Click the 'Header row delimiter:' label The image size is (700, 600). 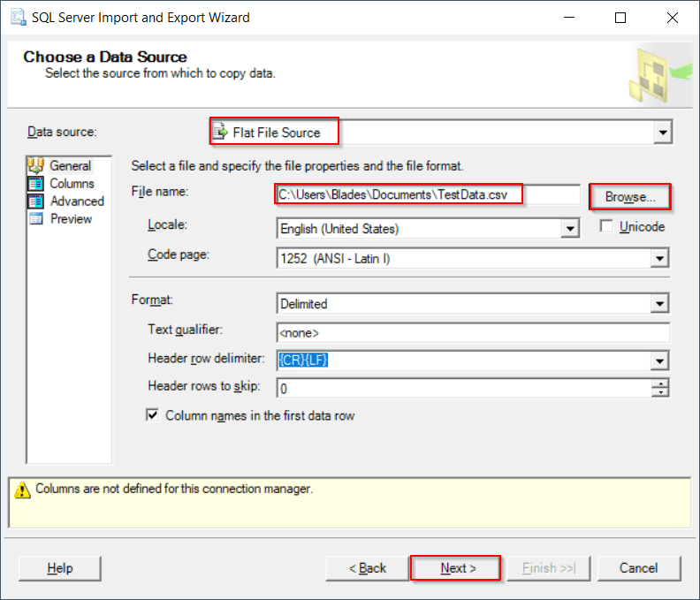point(206,358)
